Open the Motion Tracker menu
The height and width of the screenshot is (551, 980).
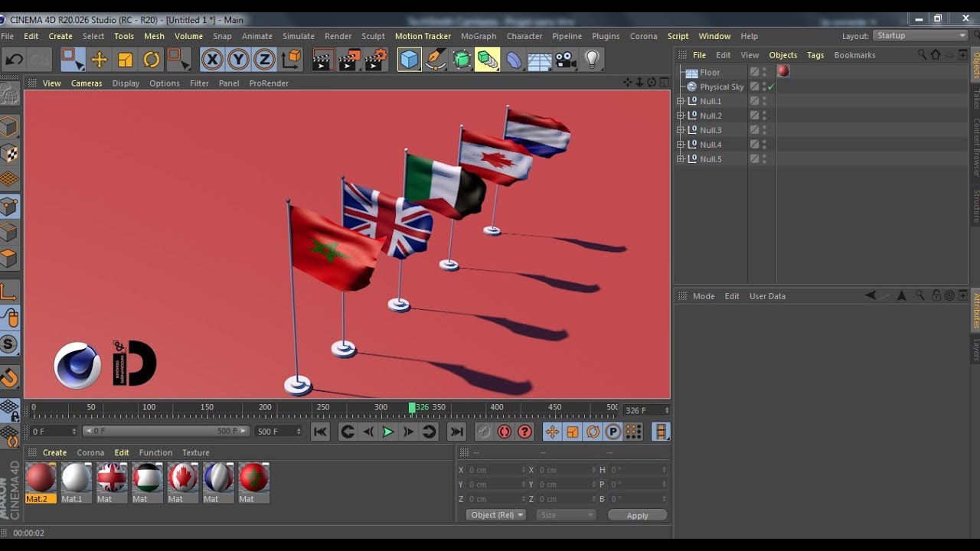[x=423, y=36]
